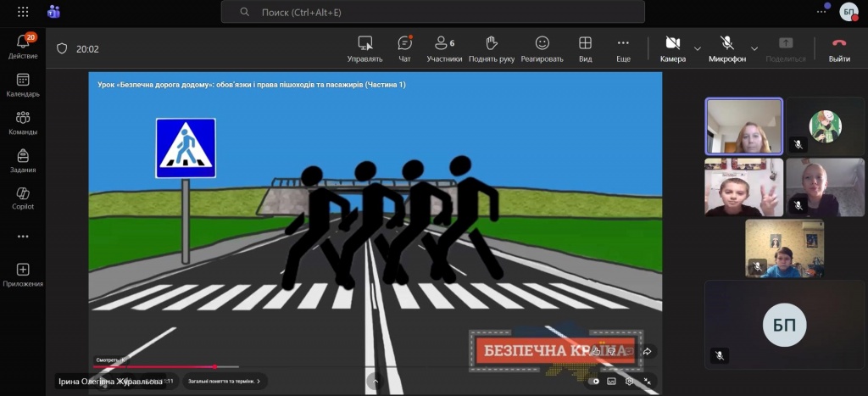Screen dimensions: 868x396
Task: Open the Вид layout menu
Action: pos(585,48)
